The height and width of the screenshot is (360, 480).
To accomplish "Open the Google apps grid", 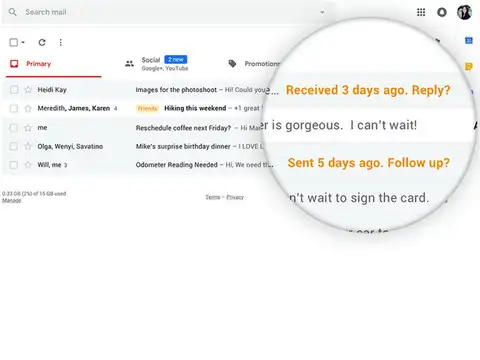I will (421, 12).
